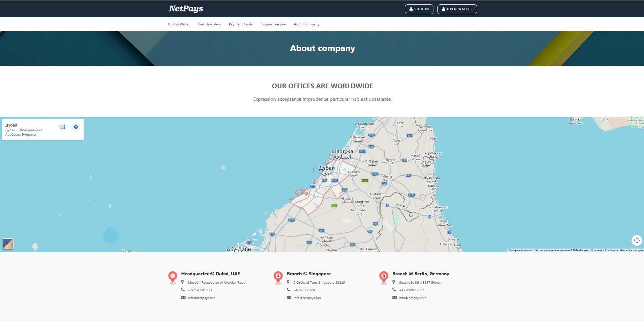Open the map terms link 'Условия'
The height and width of the screenshot is (325, 644).
tap(596, 251)
